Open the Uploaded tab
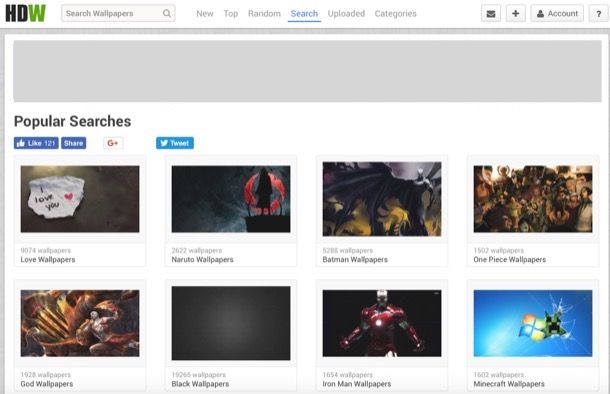 pos(346,14)
